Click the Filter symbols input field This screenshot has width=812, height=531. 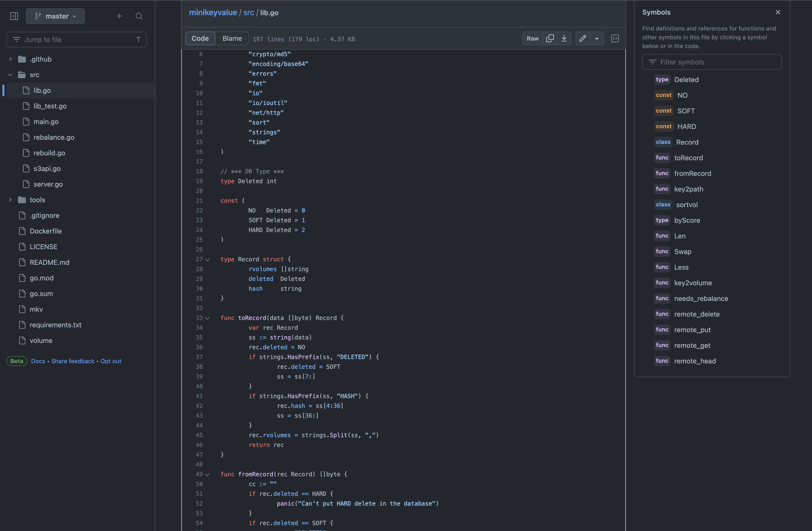click(x=712, y=62)
